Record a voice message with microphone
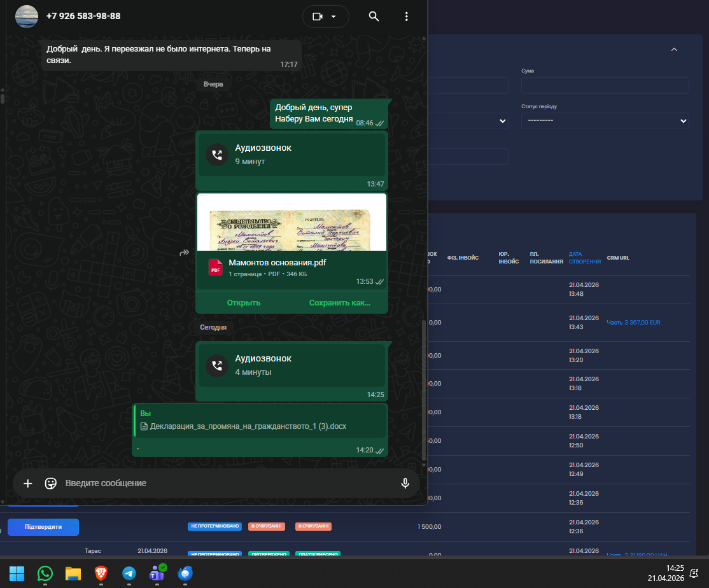709x588 pixels. [405, 484]
